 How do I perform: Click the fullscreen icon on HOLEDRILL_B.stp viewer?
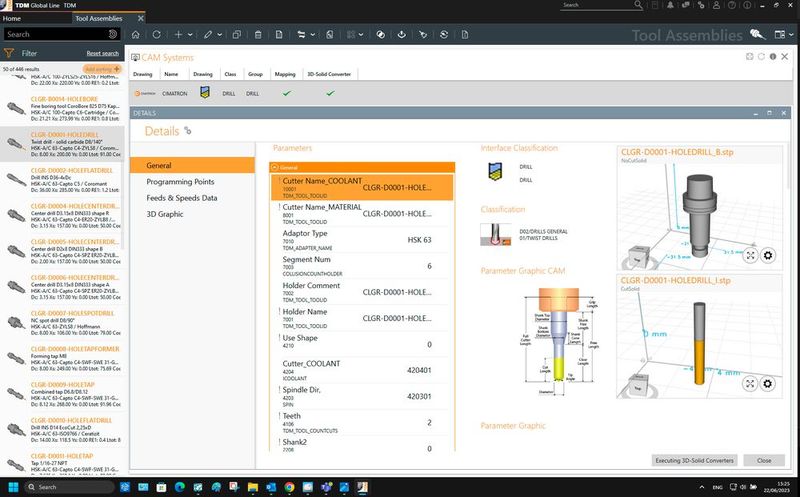tap(750, 255)
